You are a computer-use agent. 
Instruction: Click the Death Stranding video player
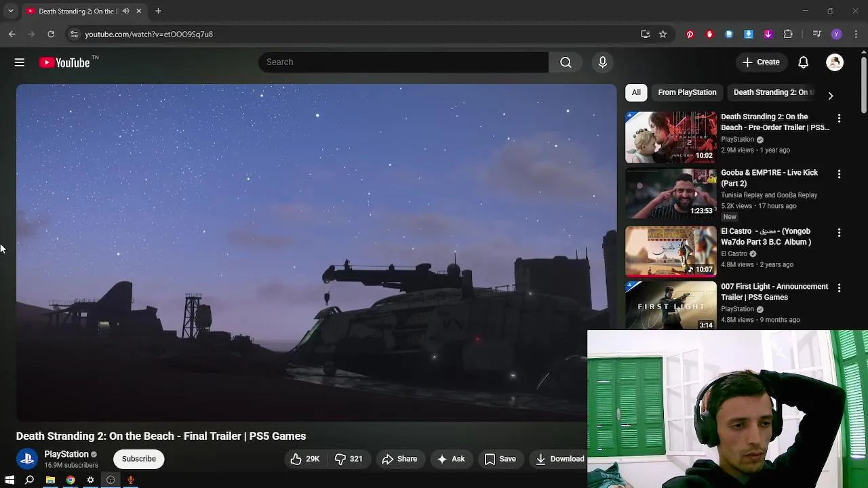pos(316,252)
